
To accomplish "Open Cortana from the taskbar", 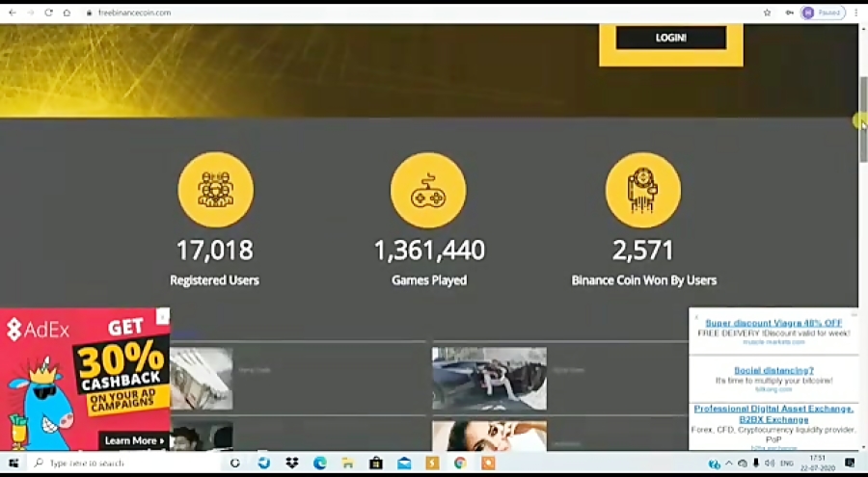I will pyautogui.click(x=234, y=464).
